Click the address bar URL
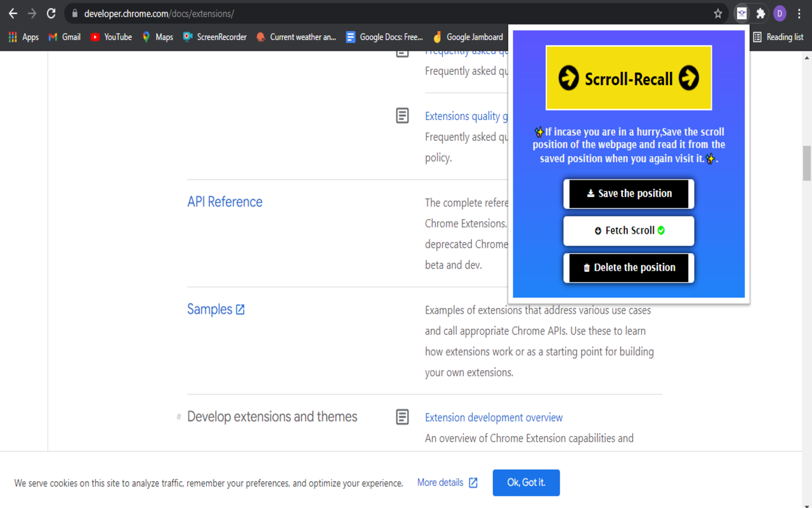 [x=159, y=13]
